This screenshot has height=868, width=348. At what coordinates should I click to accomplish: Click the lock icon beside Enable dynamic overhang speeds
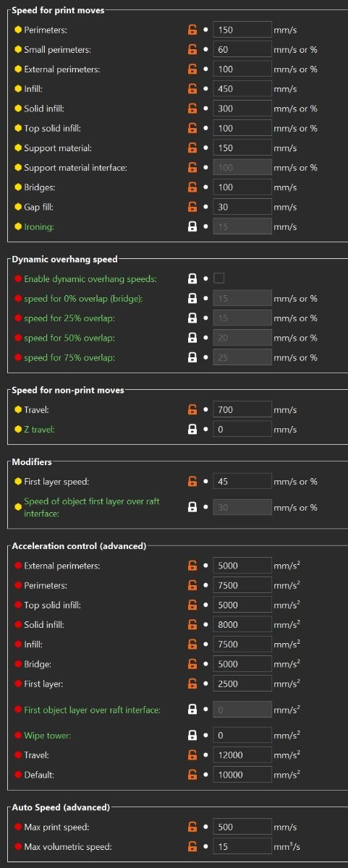192,278
